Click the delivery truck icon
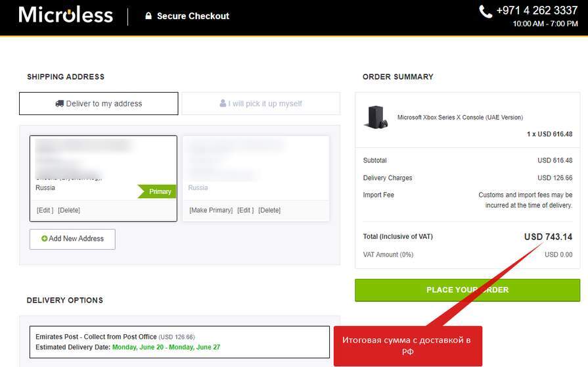The height and width of the screenshot is (367, 588). [60, 103]
